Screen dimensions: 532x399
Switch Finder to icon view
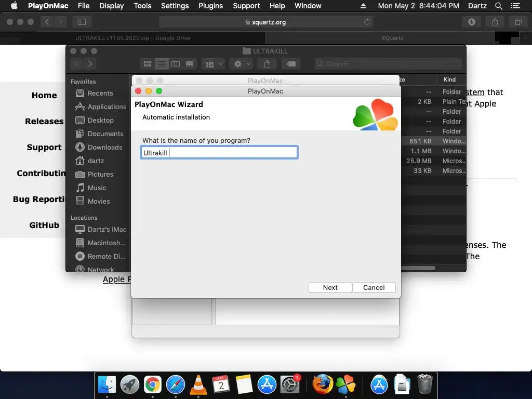coord(148,64)
